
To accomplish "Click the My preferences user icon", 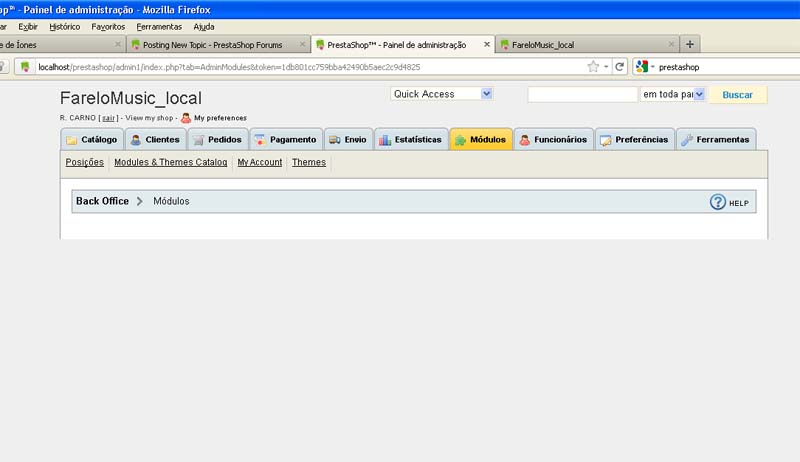I will [x=186, y=118].
